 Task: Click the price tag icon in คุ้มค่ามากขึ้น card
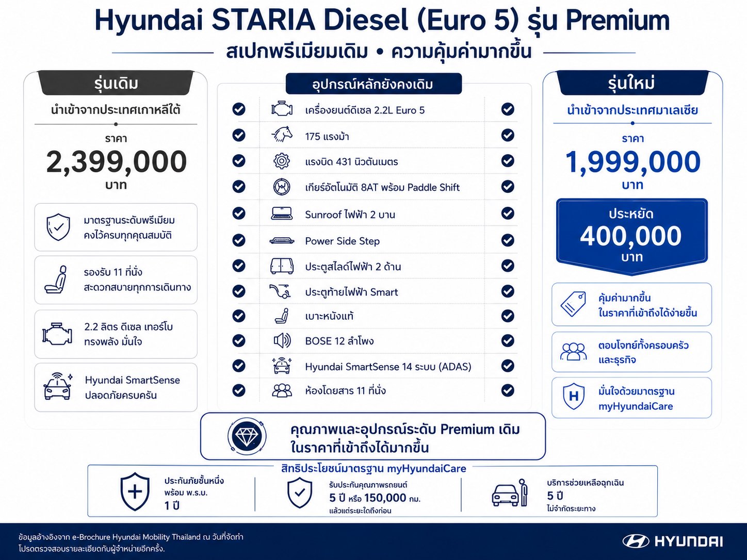point(573,304)
